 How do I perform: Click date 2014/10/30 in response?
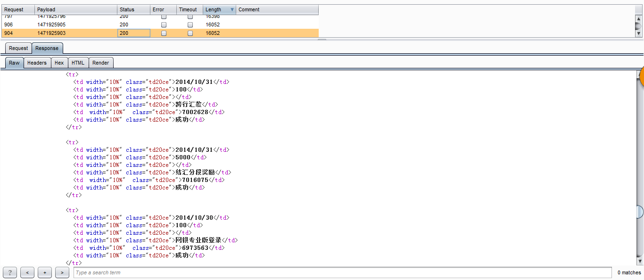[194, 218]
